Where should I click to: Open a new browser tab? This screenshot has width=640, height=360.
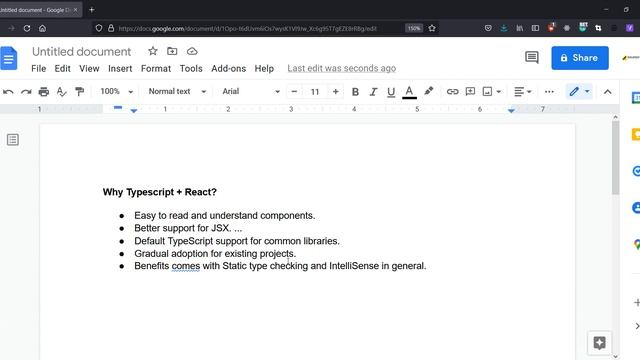coord(92,10)
